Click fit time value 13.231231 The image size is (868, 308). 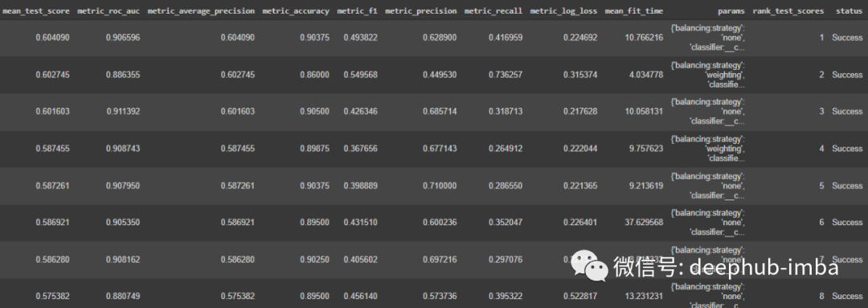tap(645, 297)
